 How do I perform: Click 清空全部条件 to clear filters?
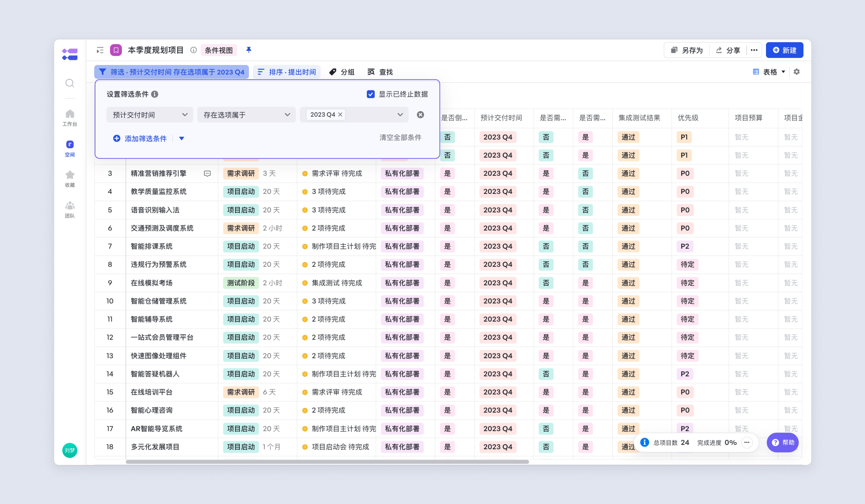click(x=400, y=138)
